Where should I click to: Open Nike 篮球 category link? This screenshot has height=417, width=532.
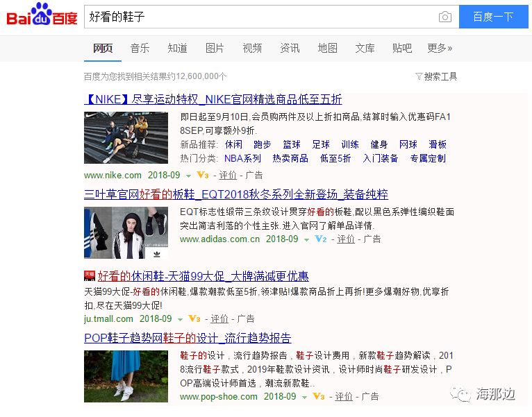292,144
